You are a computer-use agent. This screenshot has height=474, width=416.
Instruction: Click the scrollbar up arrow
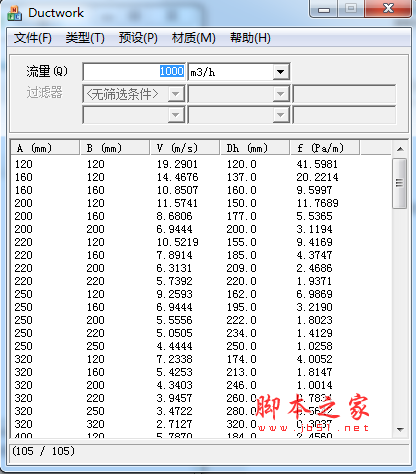[400, 149]
